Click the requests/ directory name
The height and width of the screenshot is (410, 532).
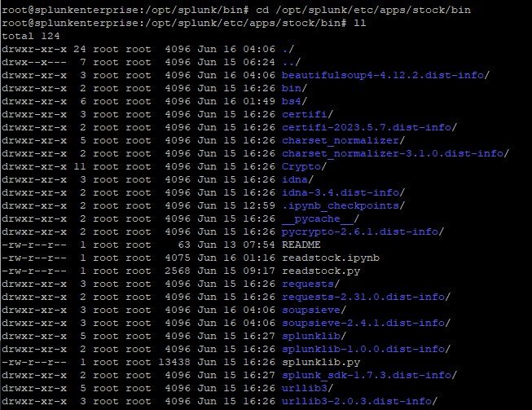click(310, 284)
